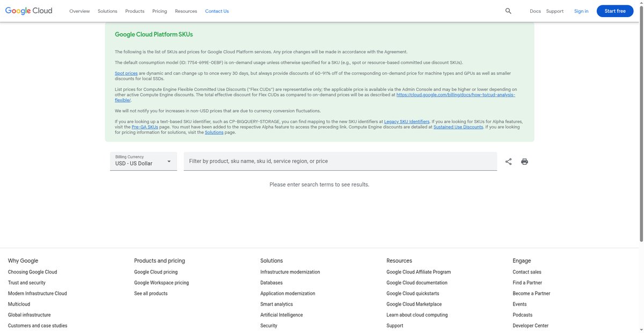This screenshot has height=333, width=644.
Task: Open the Legacy SKU Identifiers link
Action: point(407,121)
